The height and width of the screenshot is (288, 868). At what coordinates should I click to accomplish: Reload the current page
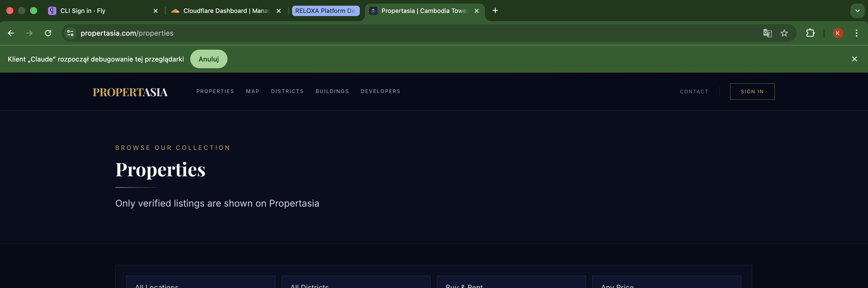click(x=48, y=33)
